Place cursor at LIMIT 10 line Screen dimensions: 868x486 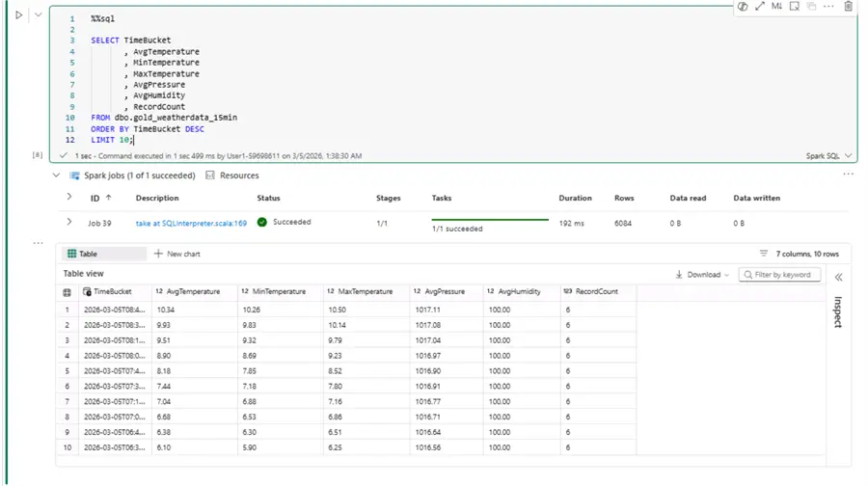(112, 140)
